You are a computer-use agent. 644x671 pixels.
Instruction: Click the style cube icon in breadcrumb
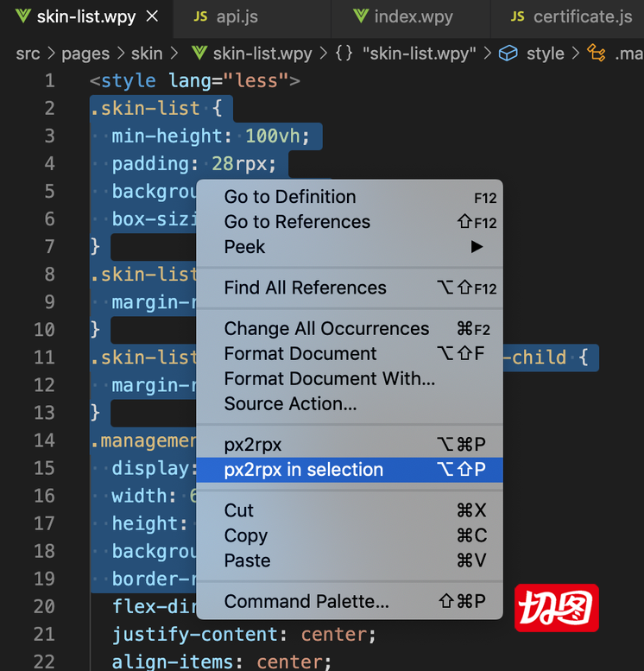click(509, 54)
